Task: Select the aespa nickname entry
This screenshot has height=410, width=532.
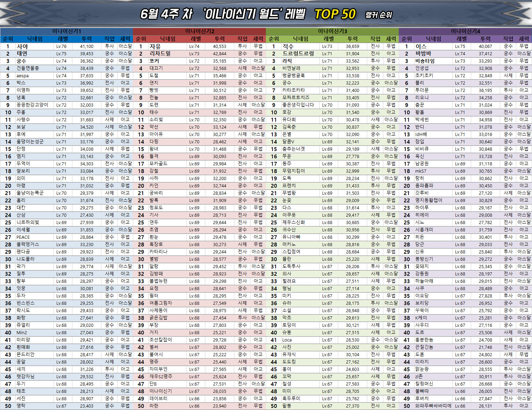Action: point(22,75)
